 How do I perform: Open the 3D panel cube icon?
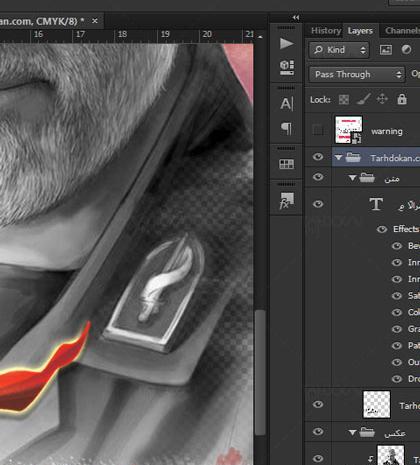tap(287, 67)
